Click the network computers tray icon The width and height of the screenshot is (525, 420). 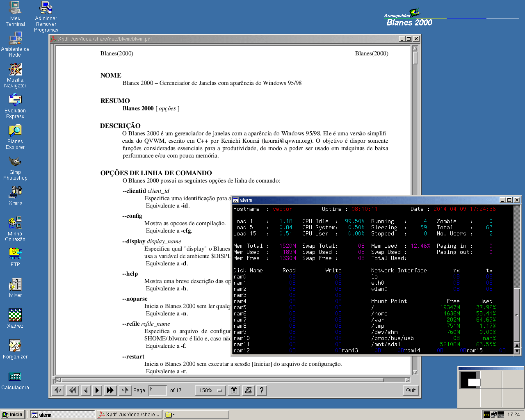(494, 415)
